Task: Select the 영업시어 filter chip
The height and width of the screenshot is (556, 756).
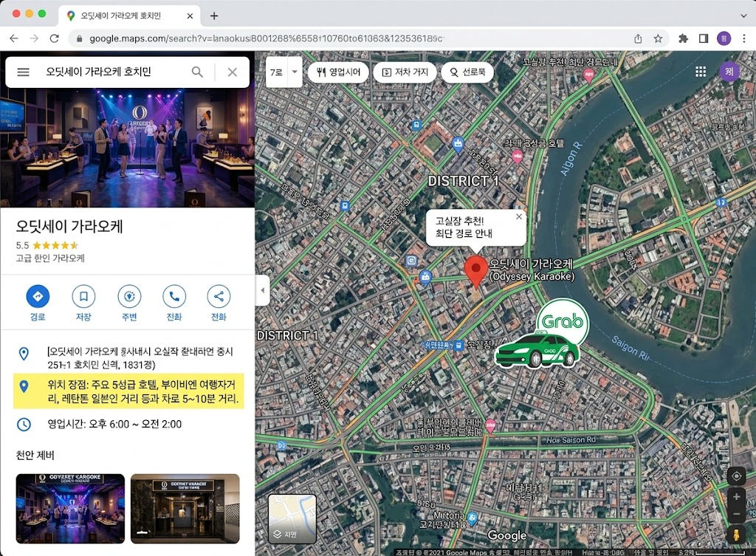Action: [x=338, y=72]
